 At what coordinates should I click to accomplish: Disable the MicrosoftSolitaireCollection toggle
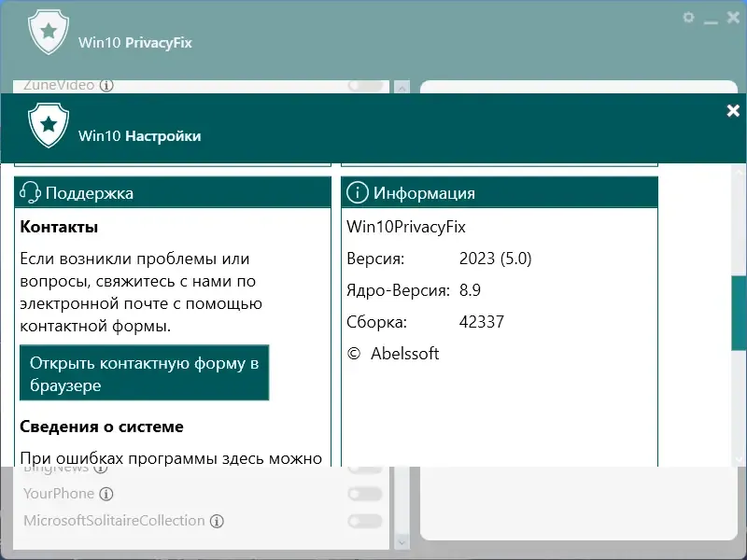pyautogui.click(x=364, y=521)
